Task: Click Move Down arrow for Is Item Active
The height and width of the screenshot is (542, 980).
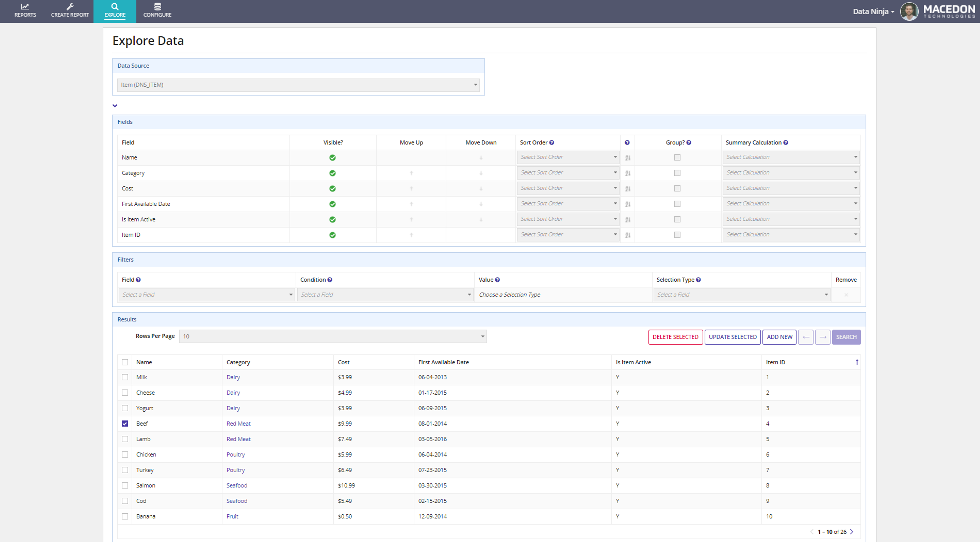Action: (481, 219)
